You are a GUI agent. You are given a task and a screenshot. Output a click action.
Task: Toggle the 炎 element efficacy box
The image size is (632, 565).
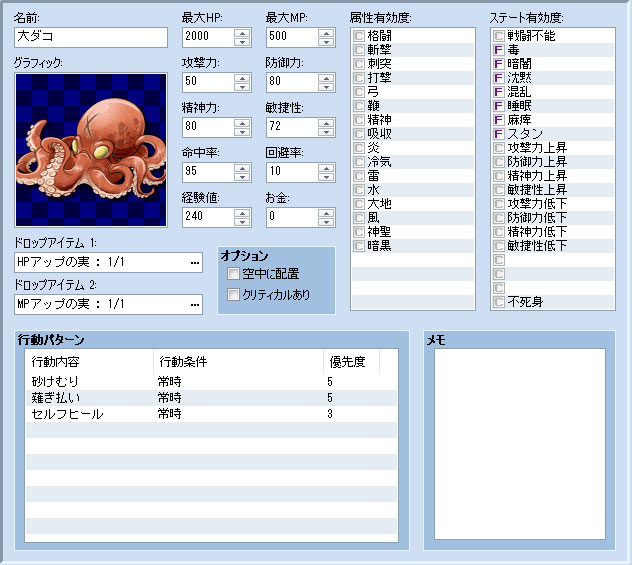coord(359,147)
